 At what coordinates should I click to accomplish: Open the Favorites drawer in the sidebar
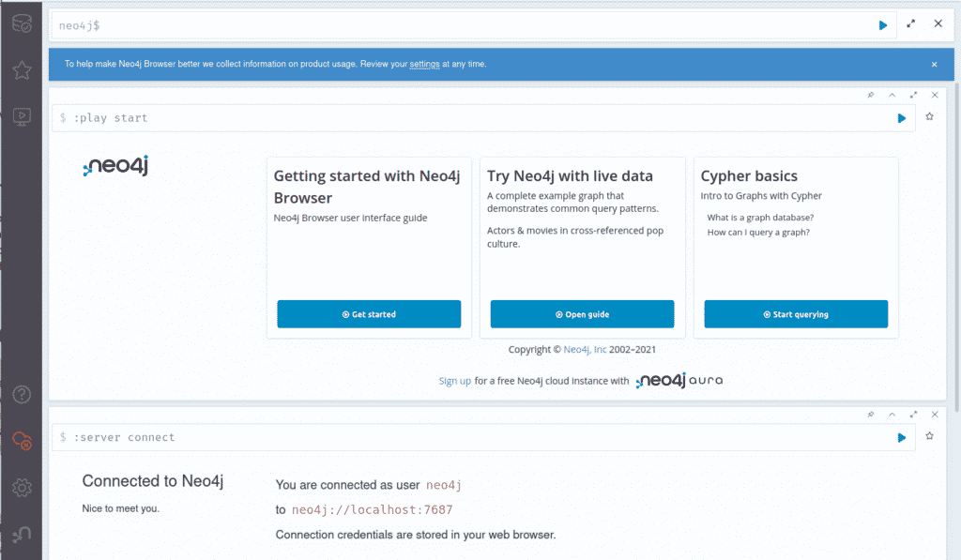21,69
